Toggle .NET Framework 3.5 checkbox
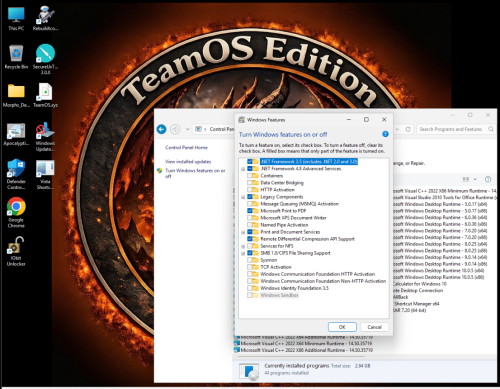The image size is (500, 389). [x=250, y=162]
